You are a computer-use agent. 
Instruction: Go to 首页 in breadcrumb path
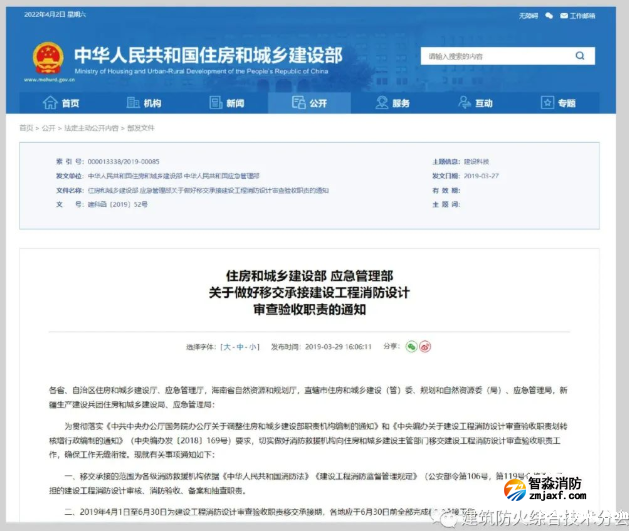[x=26, y=128]
